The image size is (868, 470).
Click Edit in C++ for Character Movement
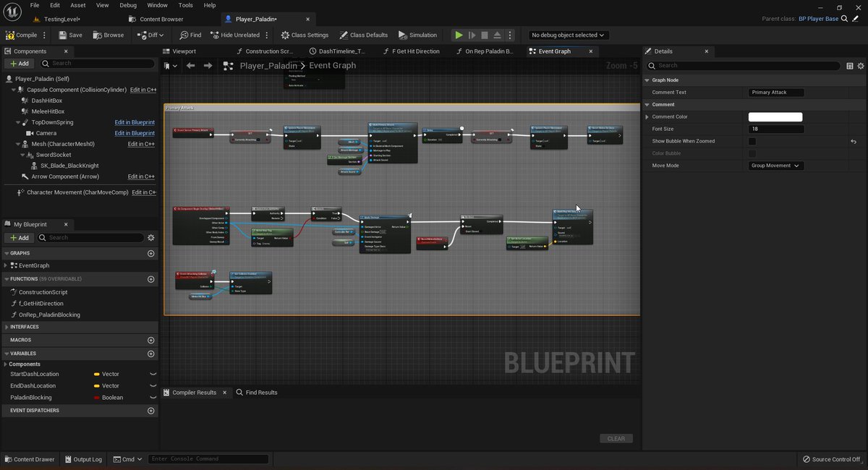click(143, 192)
